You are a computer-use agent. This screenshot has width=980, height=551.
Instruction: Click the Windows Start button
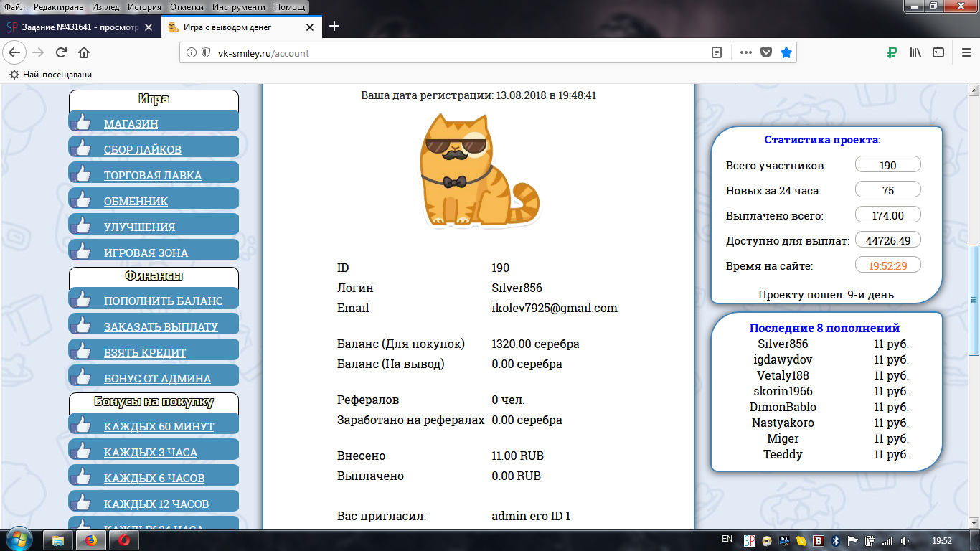pos(18,540)
